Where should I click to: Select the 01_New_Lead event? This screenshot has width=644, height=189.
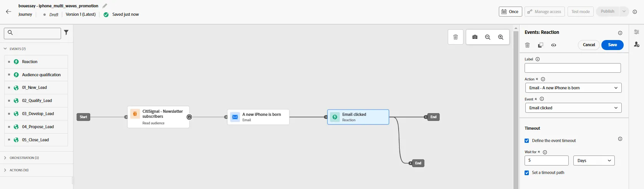point(36,88)
